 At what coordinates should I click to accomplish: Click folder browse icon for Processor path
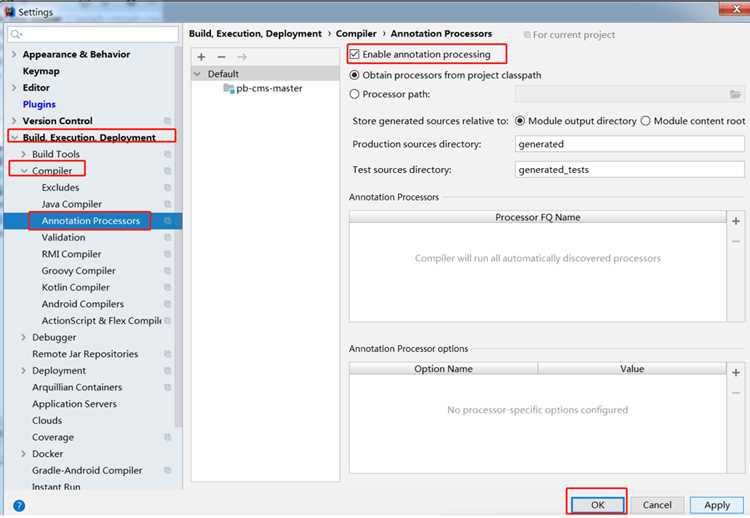[735, 94]
